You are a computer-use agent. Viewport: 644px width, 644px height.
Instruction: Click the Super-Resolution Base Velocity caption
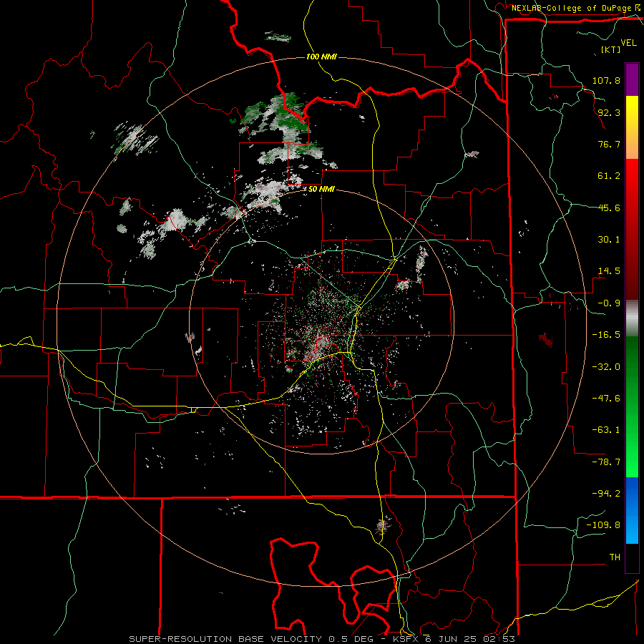coord(321,639)
